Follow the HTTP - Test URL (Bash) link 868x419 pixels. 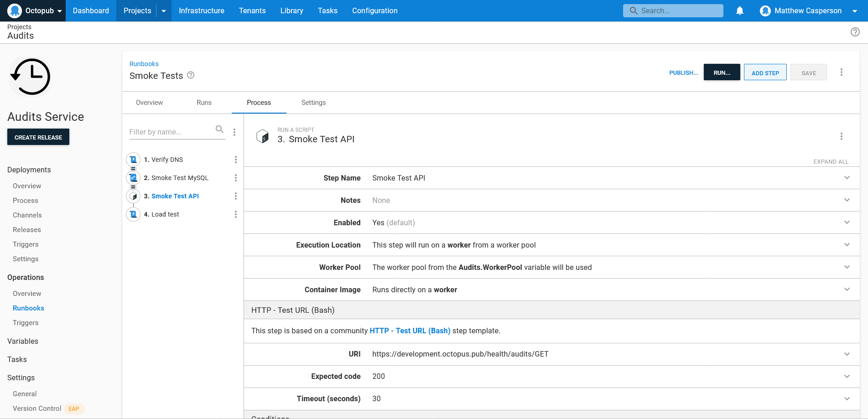point(410,331)
